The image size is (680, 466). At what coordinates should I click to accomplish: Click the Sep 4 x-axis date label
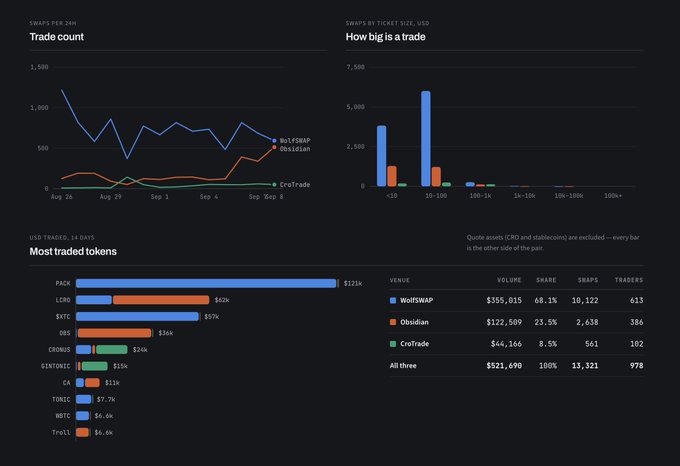click(209, 197)
